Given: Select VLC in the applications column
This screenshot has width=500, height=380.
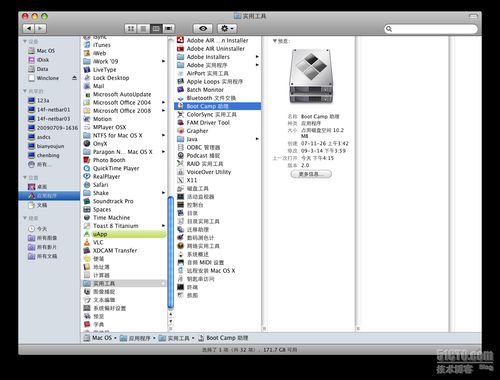Looking at the screenshot, I should 124,242.
